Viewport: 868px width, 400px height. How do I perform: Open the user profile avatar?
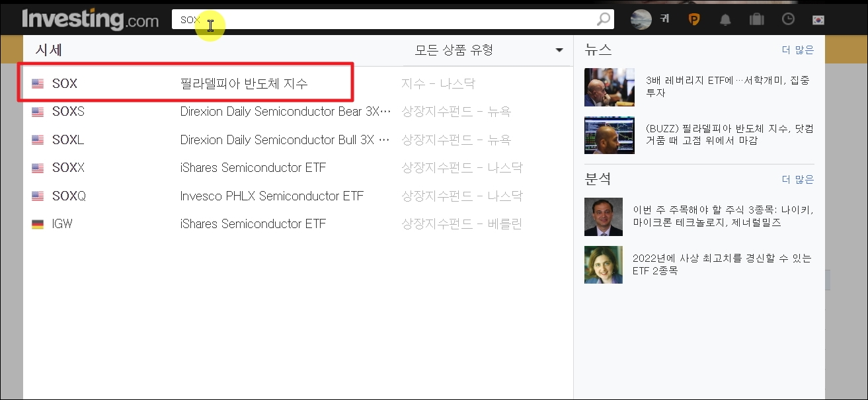(641, 19)
